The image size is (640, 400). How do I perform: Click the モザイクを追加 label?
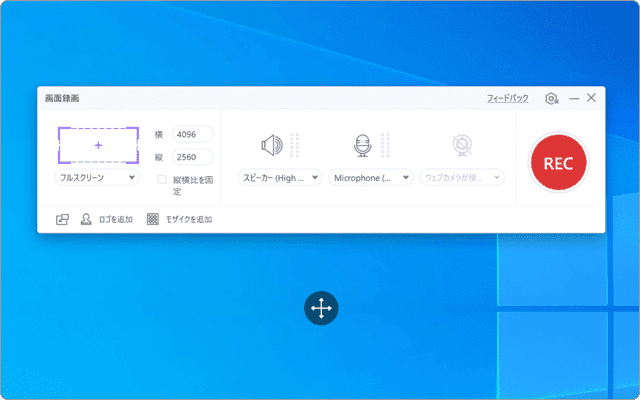pos(189,220)
